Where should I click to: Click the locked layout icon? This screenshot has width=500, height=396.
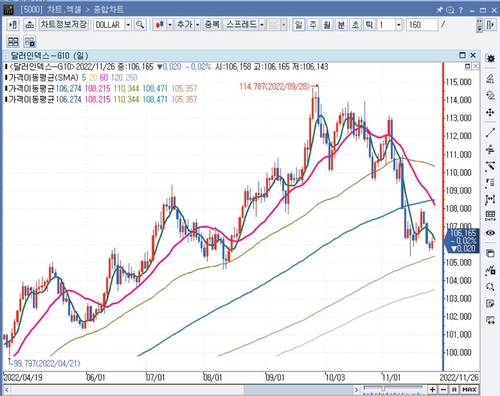click(30, 42)
